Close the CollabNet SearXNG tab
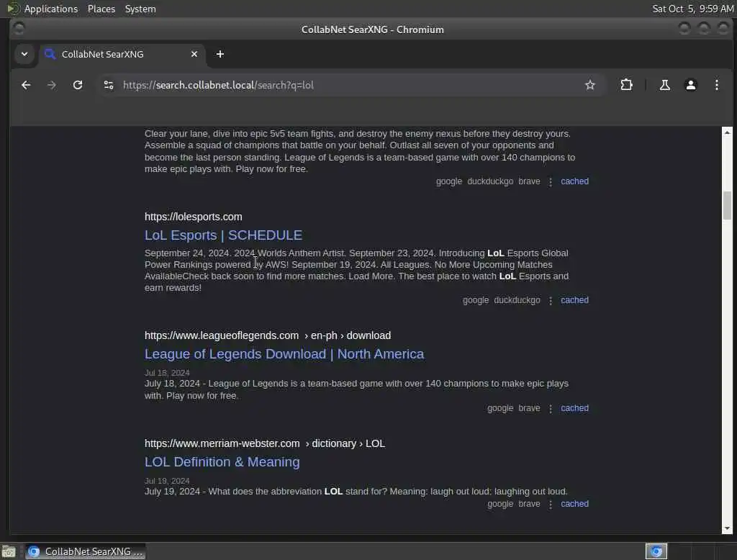Viewport: 737px width, 560px height. (194, 54)
